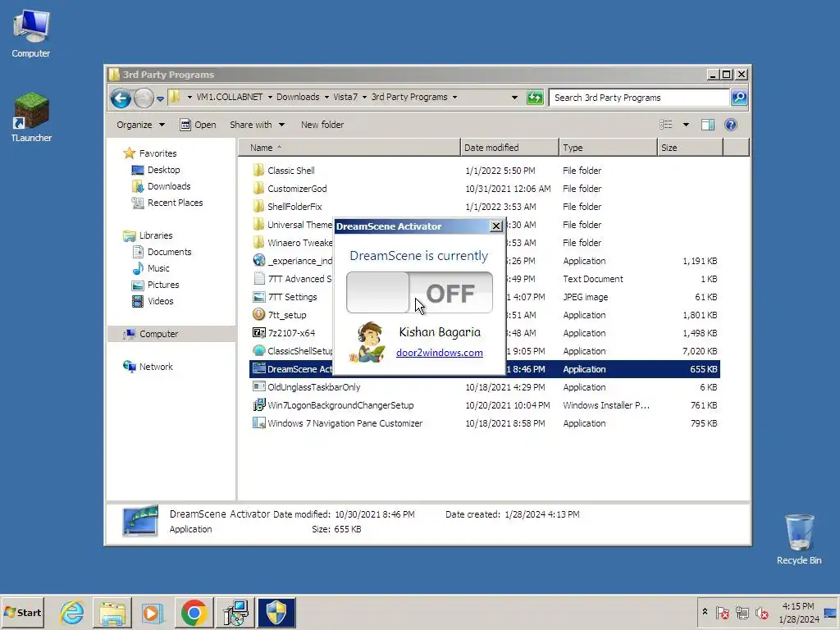
Task: Open Windows Explorer taskbar button
Action: click(112, 612)
